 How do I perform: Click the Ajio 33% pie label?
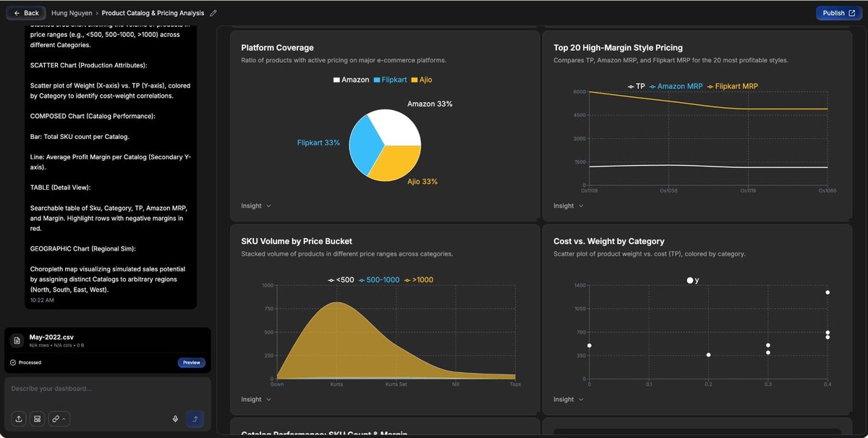(422, 181)
